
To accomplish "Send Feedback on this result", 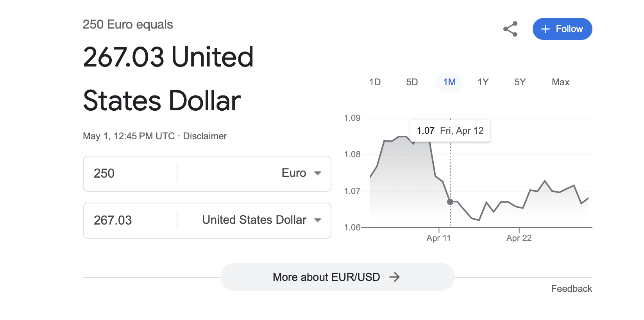I will tap(571, 289).
